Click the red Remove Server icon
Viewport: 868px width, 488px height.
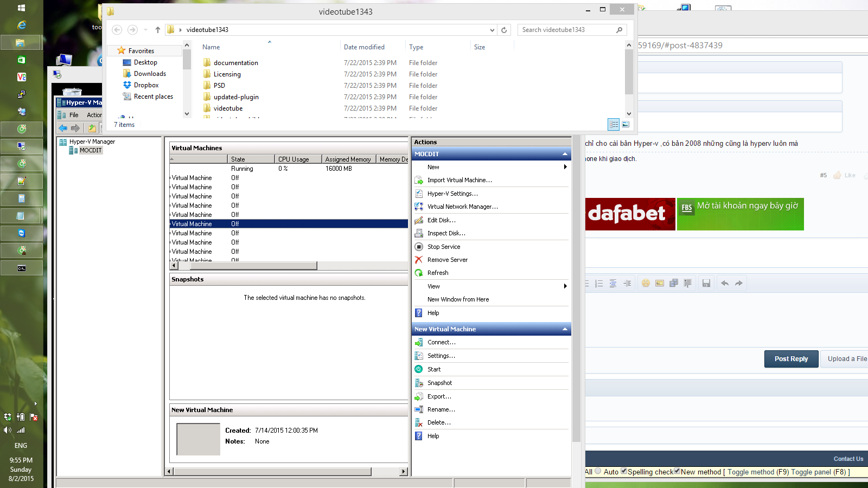coord(419,260)
